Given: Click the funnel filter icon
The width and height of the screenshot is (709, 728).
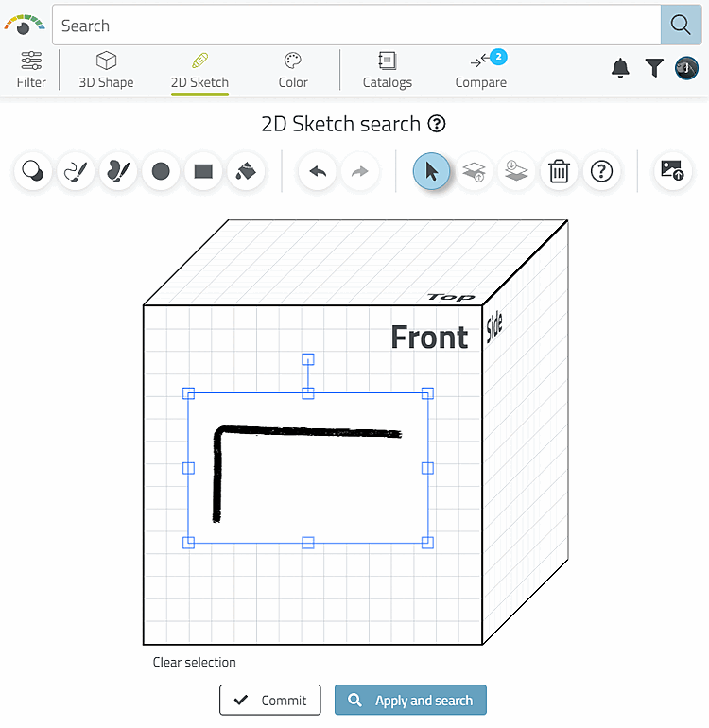Looking at the screenshot, I should point(654,68).
